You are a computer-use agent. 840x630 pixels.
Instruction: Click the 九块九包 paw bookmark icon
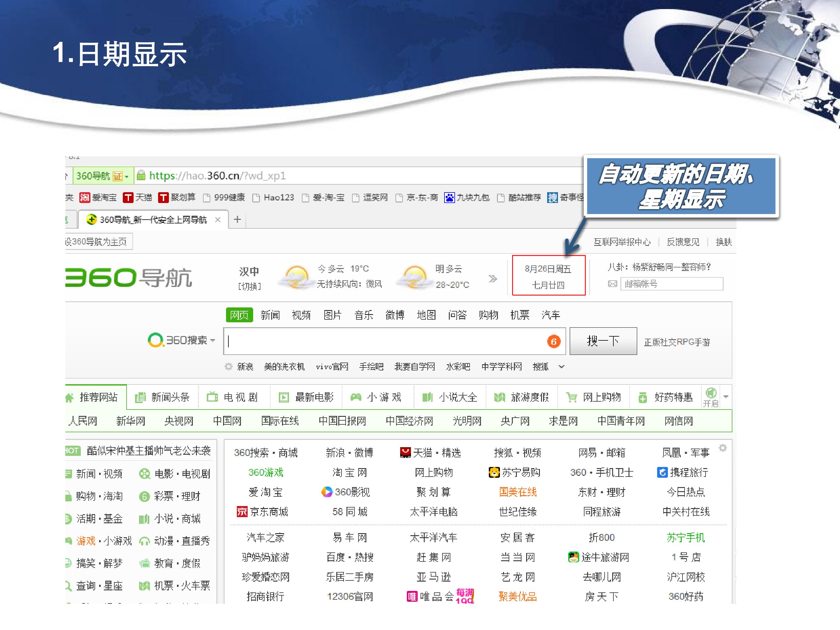(449, 197)
